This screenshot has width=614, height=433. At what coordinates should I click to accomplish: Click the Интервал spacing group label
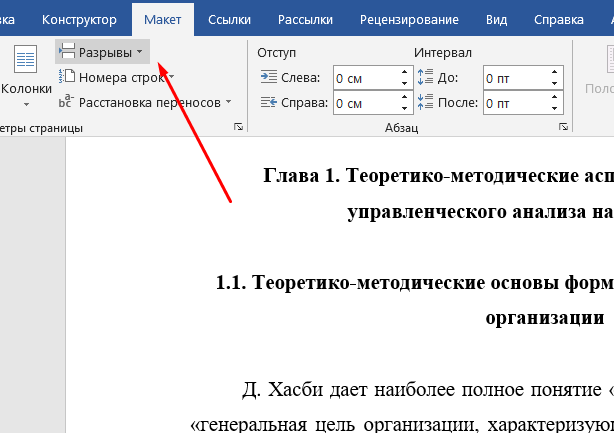[443, 53]
